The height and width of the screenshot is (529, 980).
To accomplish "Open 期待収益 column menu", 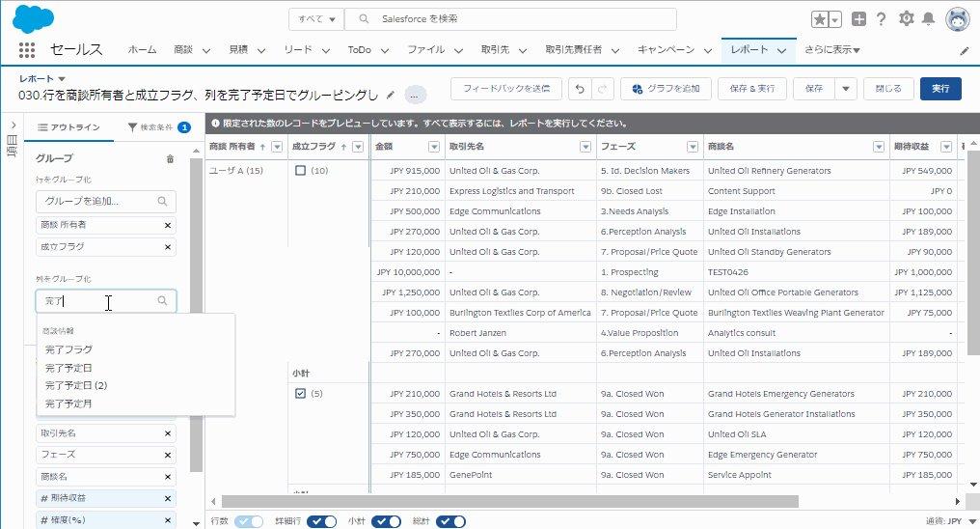I will pos(946,147).
